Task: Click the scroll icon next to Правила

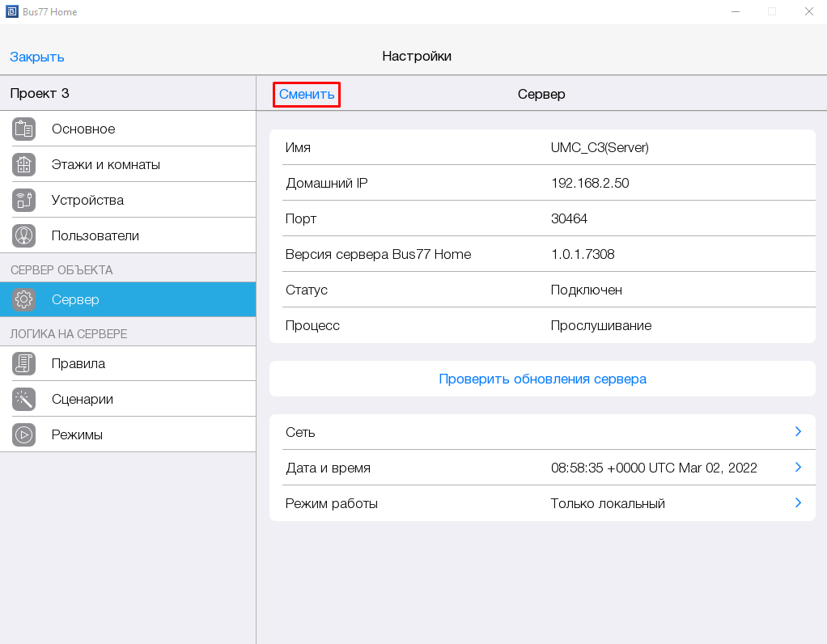Action: (x=23, y=363)
